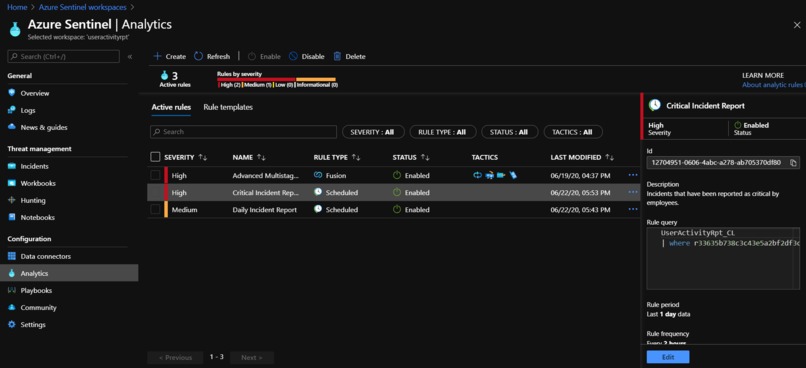Switch to the Active rules tab

171,107
